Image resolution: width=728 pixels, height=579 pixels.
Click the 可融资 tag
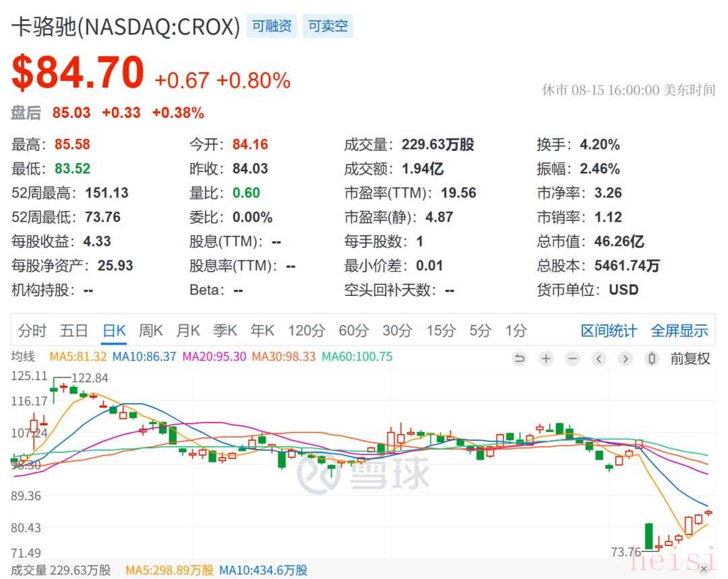[x=272, y=26]
